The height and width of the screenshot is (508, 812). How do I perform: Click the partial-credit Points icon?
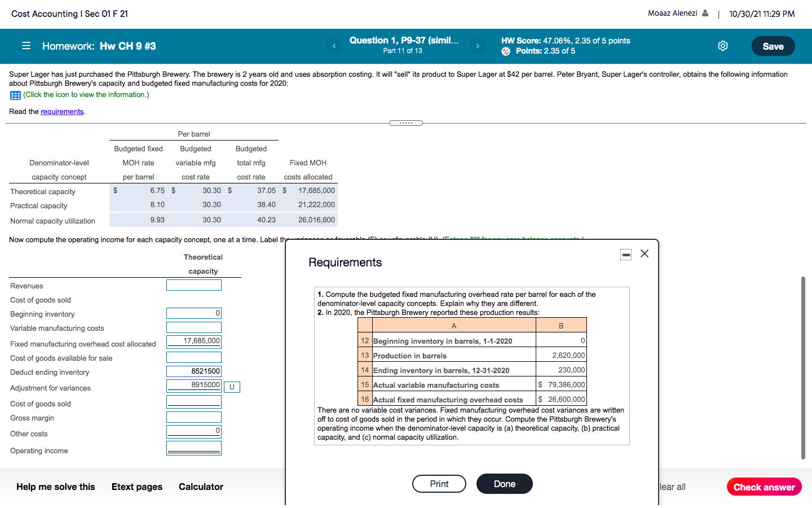tap(506, 51)
